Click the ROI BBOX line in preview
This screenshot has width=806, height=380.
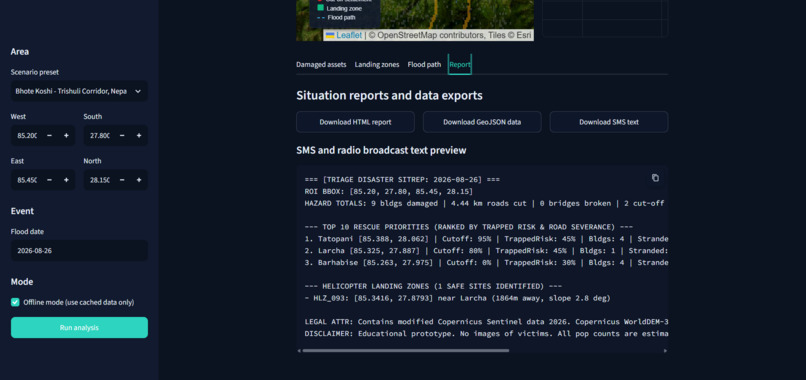tap(389, 191)
